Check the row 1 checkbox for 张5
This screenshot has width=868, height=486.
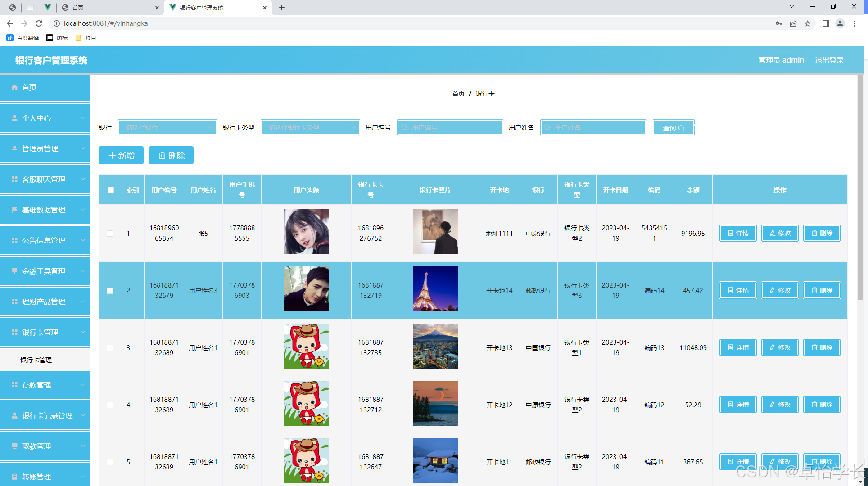[110, 234]
